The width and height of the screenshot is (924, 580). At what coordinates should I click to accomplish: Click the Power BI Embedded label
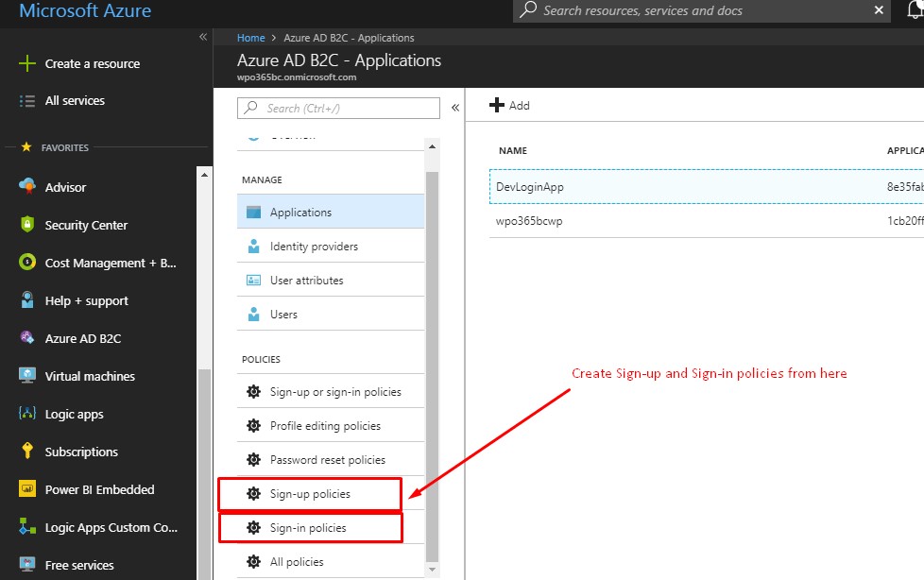[x=99, y=490]
